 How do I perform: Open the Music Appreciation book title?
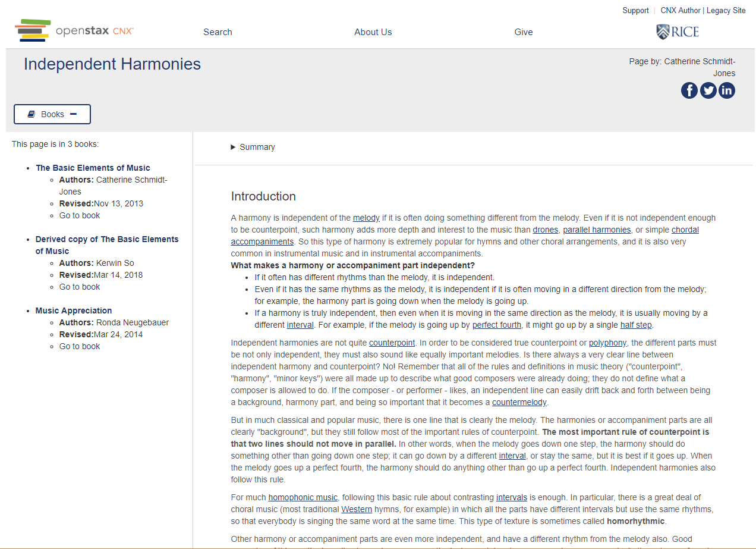coord(73,310)
